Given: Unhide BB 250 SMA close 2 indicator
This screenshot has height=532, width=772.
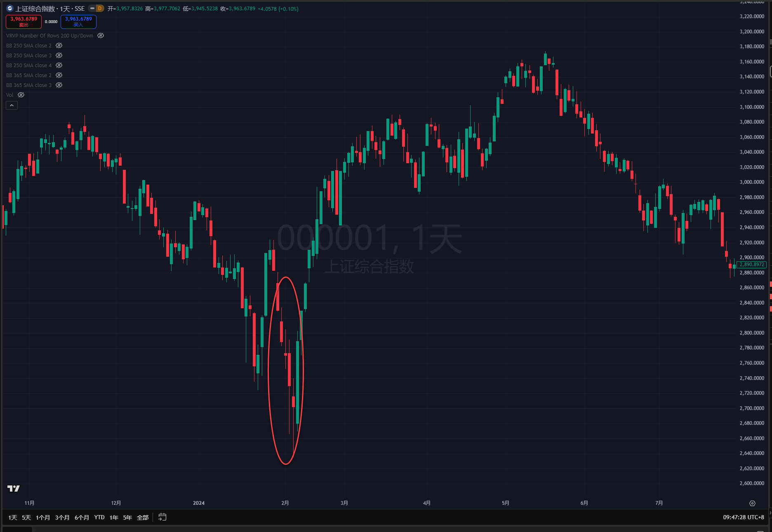Looking at the screenshot, I should [x=59, y=46].
